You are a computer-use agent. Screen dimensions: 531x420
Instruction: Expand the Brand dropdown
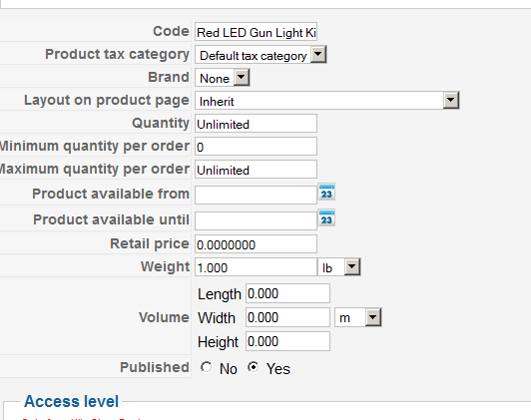coord(223,78)
